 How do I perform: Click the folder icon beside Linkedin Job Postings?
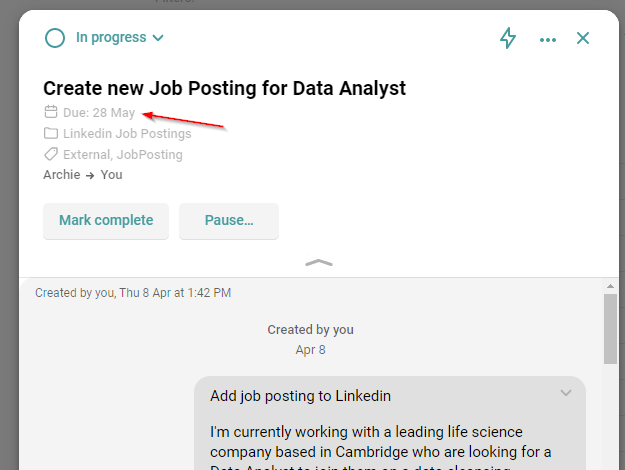(51, 134)
